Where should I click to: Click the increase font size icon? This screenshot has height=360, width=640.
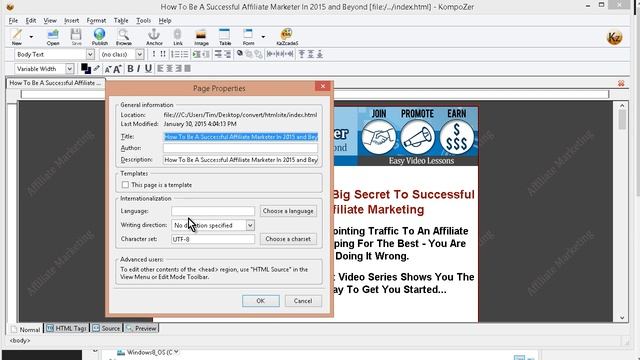pos(117,69)
